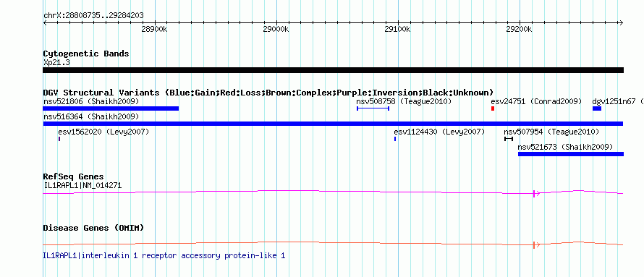The width and height of the screenshot is (644, 277).
Task: Select the orange OMIM exon arrow marker
Action: 536,245
